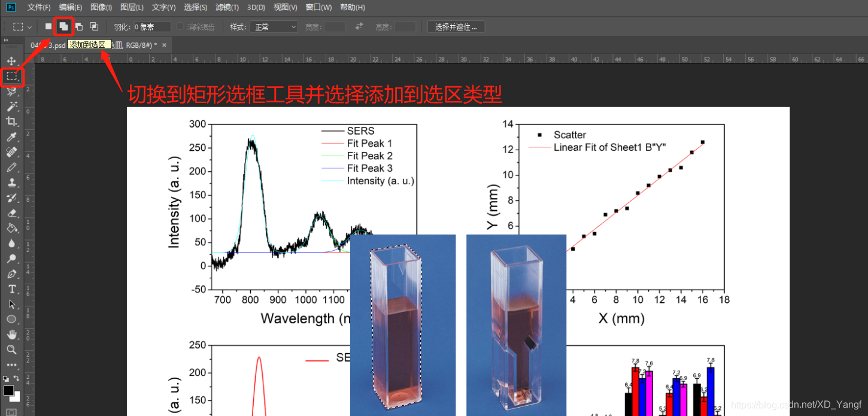Select the Eyedropper tool
Image resolution: width=868 pixels, height=416 pixels.
pyautogui.click(x=11, y=137)
